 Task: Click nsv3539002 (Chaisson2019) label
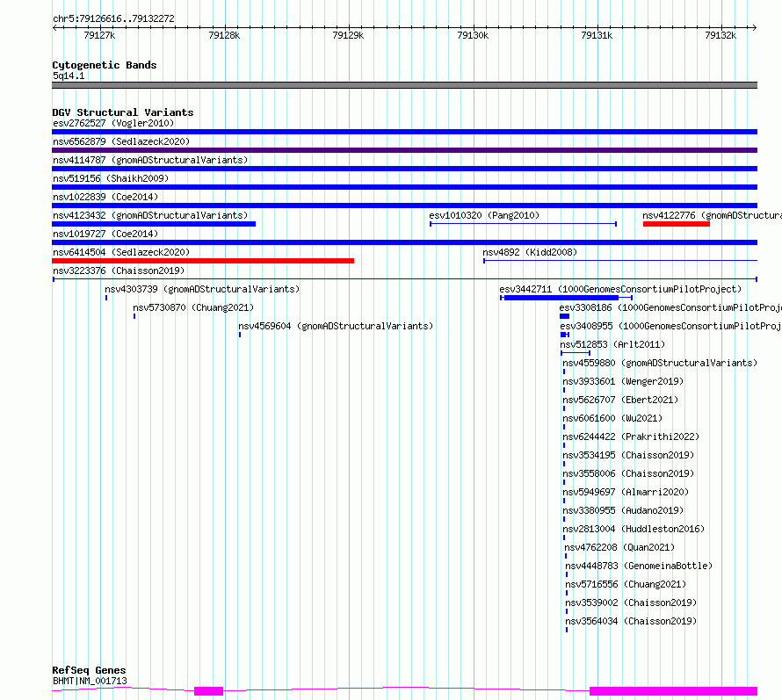631,603
